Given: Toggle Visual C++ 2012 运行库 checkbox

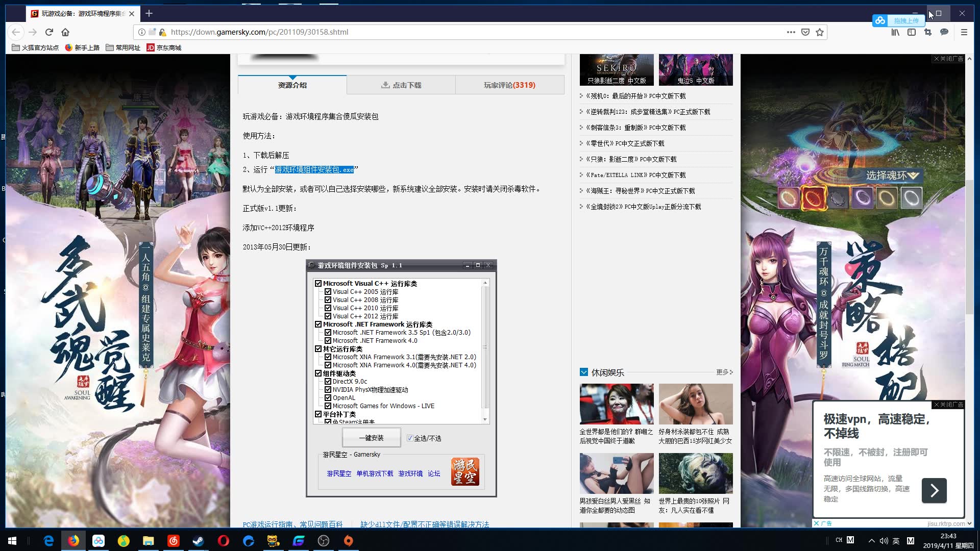Looking at the screenshot, I should (x=328, y=316).
